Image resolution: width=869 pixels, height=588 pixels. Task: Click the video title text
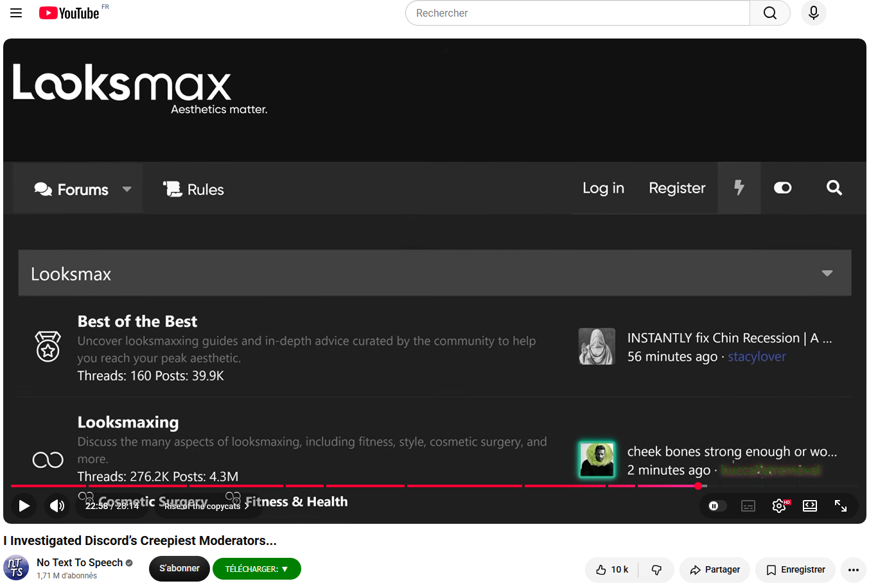click(140, 540)
